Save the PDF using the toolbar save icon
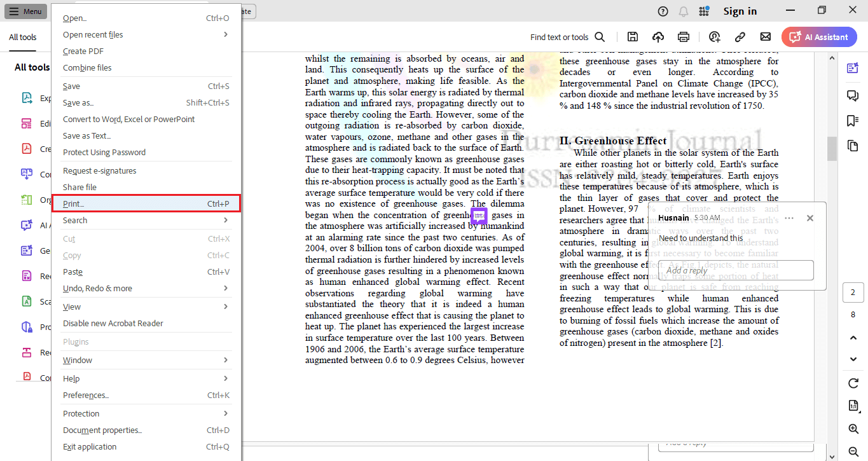Screen dimensions: 868x461 tap(633, 36)
